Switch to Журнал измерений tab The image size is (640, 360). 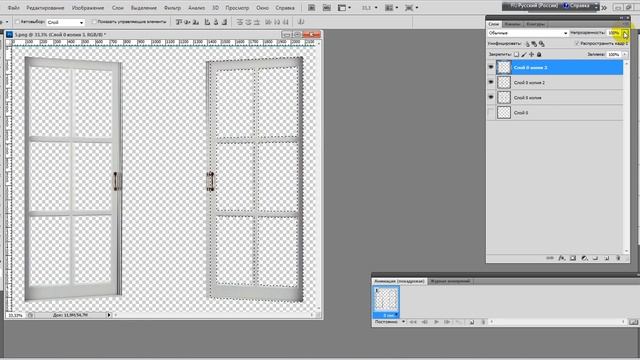pos(451,281)
